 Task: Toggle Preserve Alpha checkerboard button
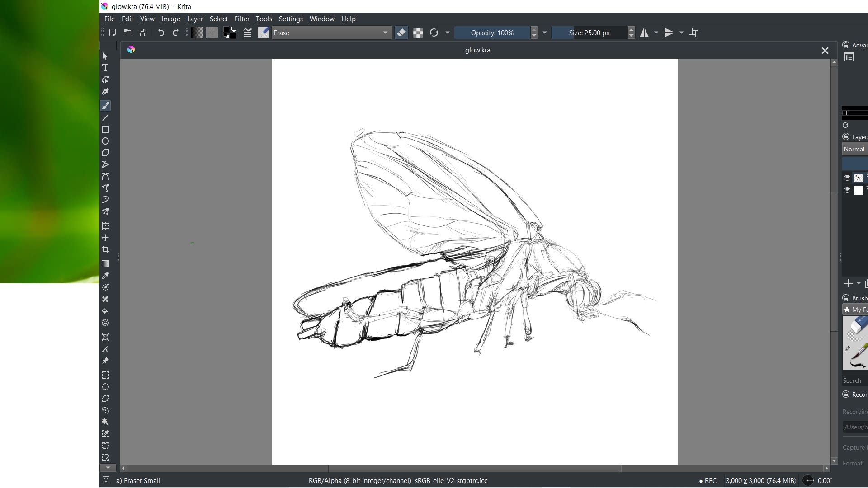click(418, 33)
